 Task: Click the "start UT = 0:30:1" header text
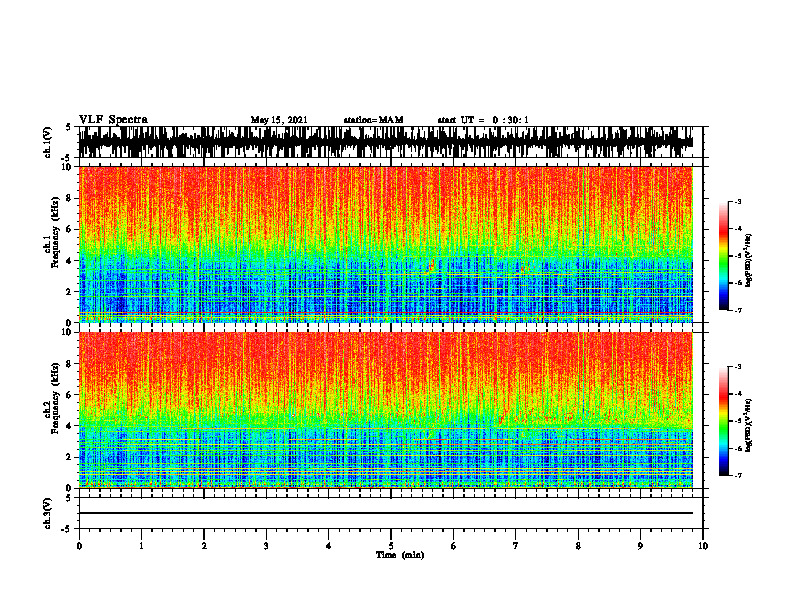(x=483, y=120)
